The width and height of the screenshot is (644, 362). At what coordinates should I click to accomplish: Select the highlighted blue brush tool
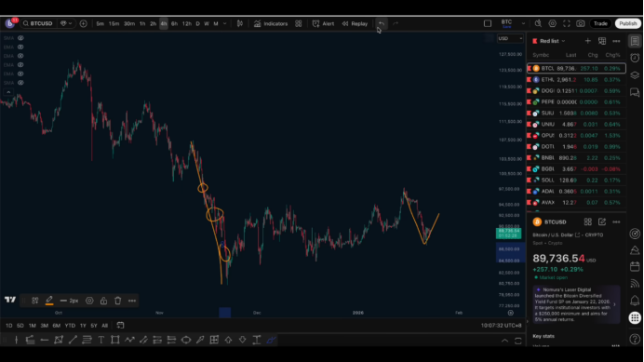pyautogui.click(x=271, y=340)
